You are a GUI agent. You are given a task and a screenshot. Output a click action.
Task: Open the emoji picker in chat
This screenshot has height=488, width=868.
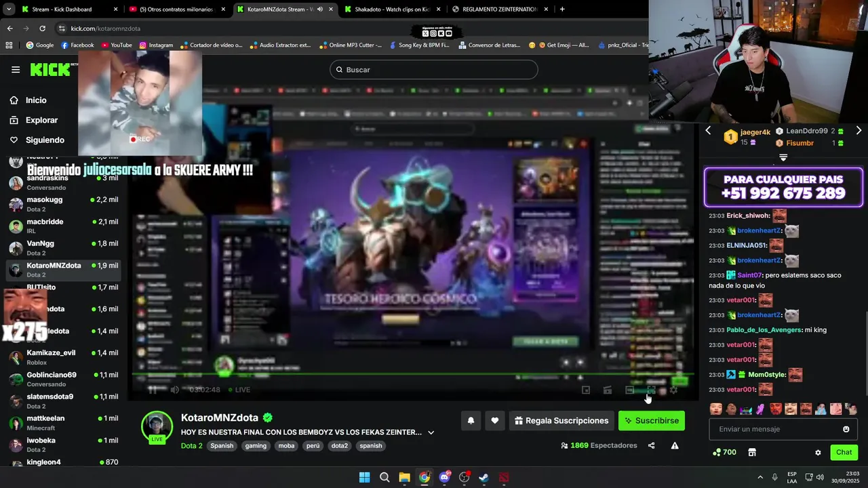coord(846,429)
